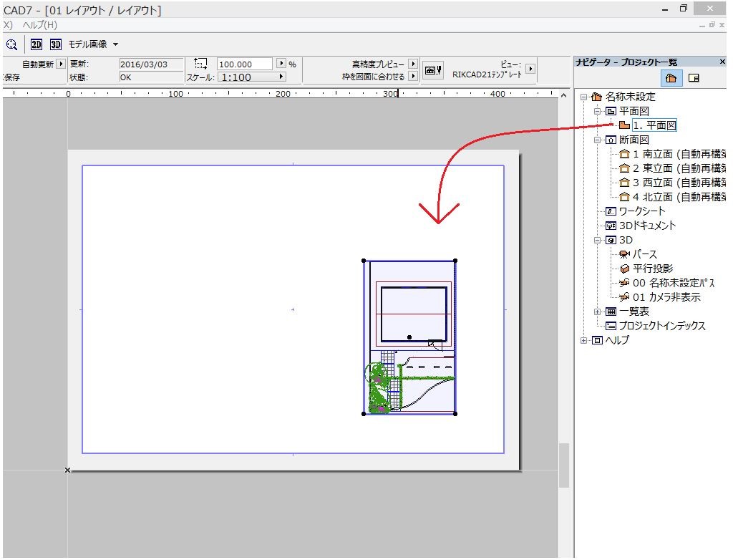This screenshot has width=733, height=560.
Task: Select 1 南立面 (自動再構築) in Navigator
Action: click(680, 154)
